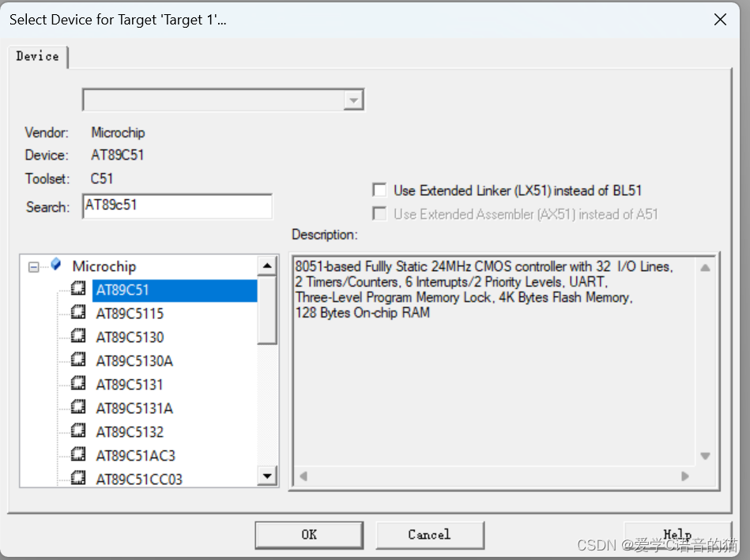Click the device list scroll down arrow
Image resolution: width=750 pixels, height=560 pixels.
[267, 475]
